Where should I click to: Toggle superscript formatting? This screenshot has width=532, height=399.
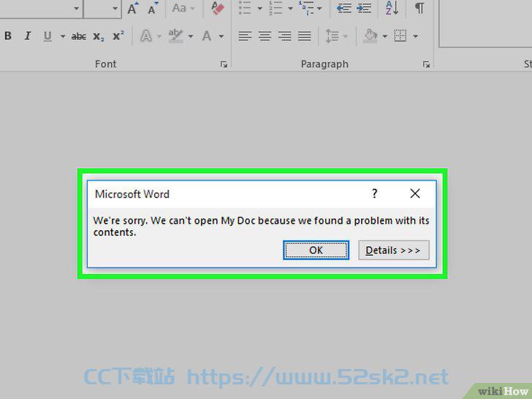point(118,36)
